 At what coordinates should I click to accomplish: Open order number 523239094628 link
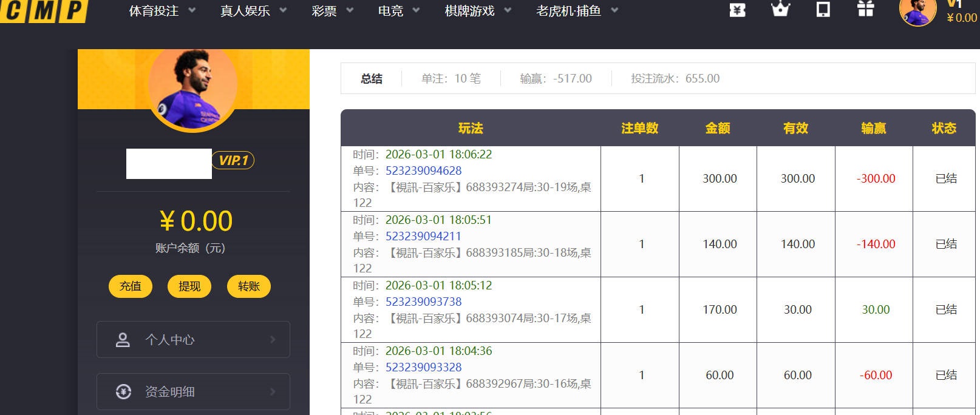pyautogui.click(x=423, y=171)
